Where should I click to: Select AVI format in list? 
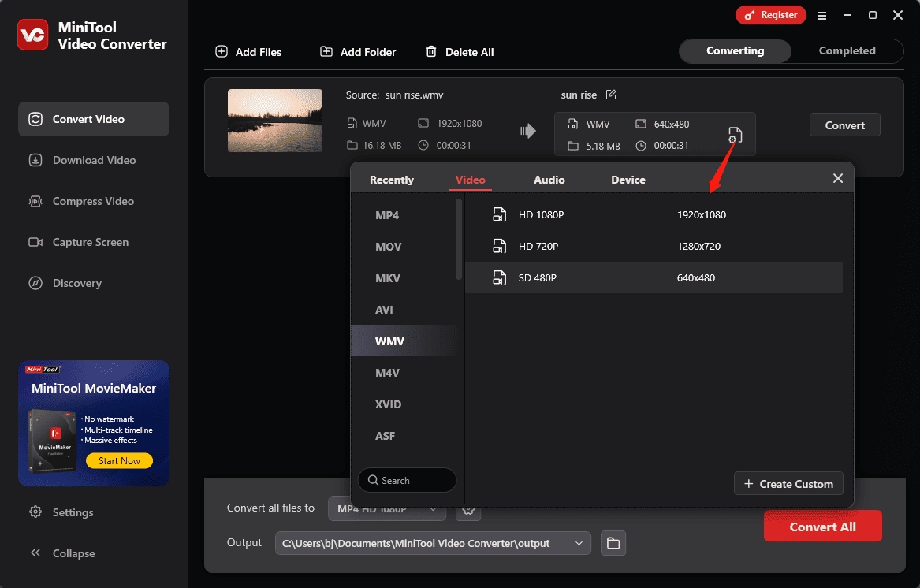tap(403, 310)
